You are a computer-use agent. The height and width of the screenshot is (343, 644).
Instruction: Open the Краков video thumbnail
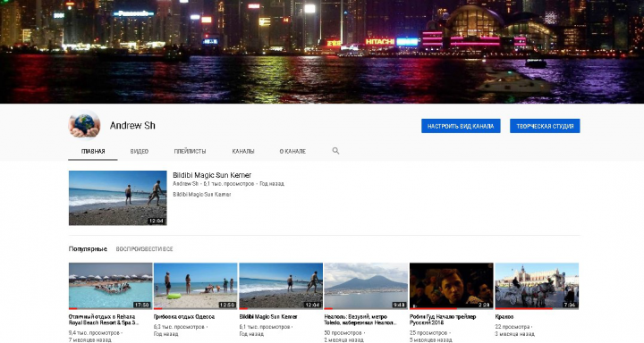tap(537, 286)
